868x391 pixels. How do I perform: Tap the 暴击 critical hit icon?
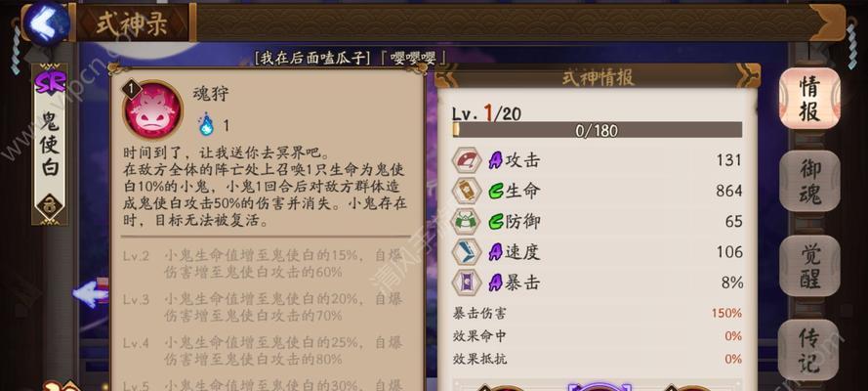click(466, 282)
